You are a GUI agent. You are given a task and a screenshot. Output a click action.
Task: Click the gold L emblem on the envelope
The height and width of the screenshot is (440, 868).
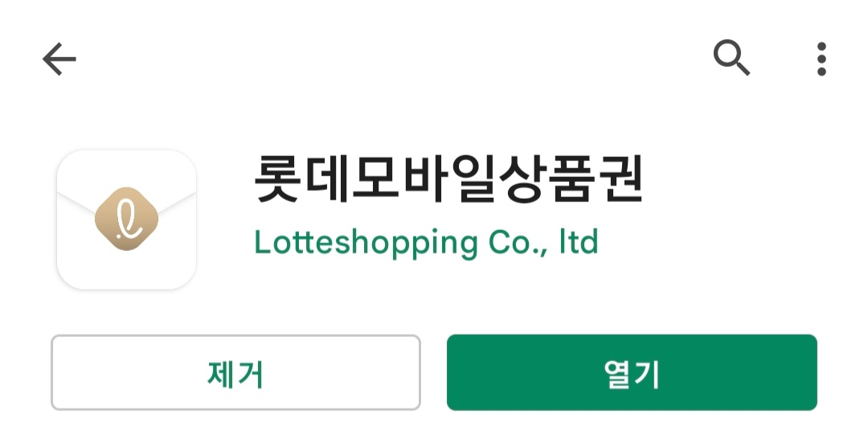[127, 219]
